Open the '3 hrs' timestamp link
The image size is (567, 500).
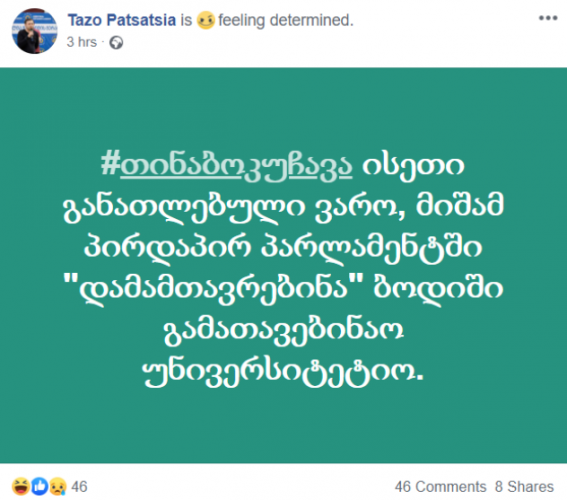[82, 42]
